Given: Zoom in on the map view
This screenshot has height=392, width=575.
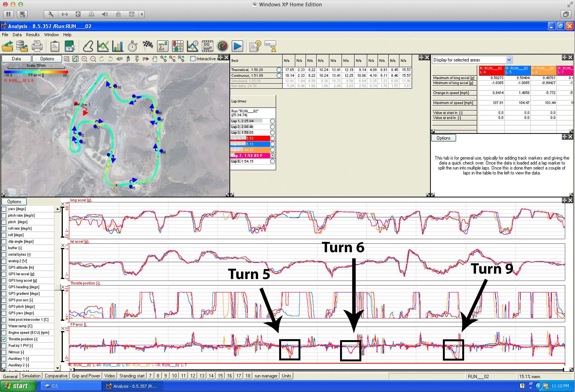Looking at the screenshot, I should [84, 59].
